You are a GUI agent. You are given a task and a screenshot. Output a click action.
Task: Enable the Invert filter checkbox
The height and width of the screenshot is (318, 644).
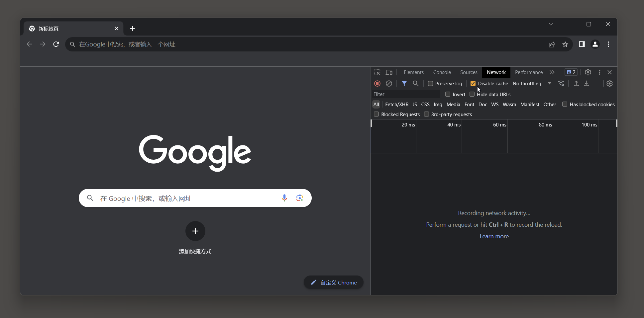(448, 94)
